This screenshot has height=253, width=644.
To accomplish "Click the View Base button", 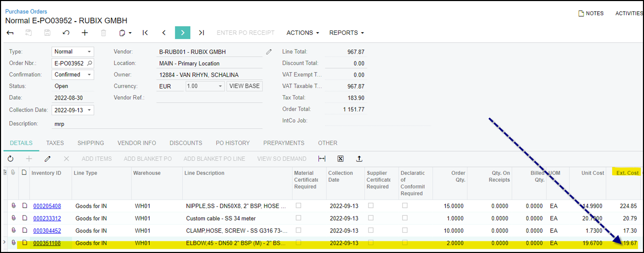I will click(x=244, y=86).
